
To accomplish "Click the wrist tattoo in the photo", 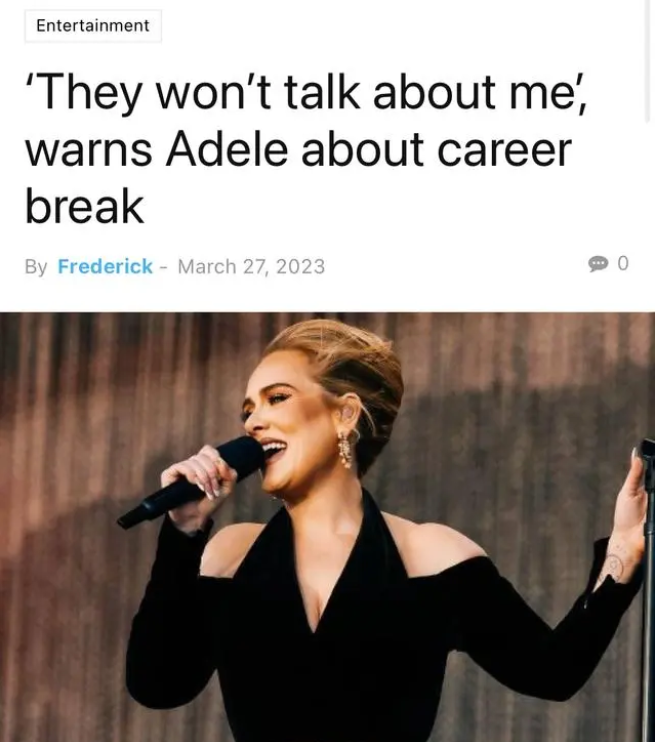I will pyautogui.click(x=614, y=565).
